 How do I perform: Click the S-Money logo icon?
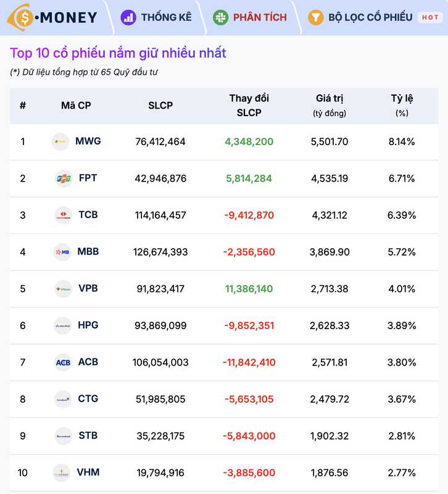(x=20, y=17)
